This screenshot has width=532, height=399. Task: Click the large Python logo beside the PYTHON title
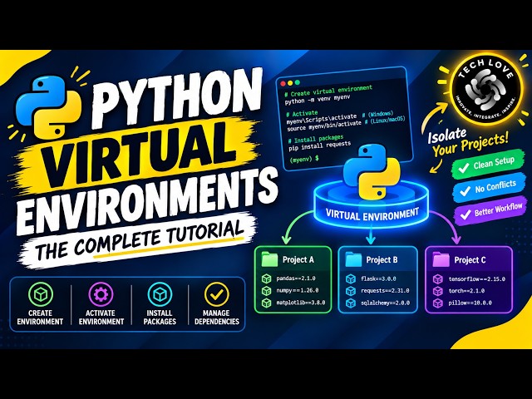[48, 107]
